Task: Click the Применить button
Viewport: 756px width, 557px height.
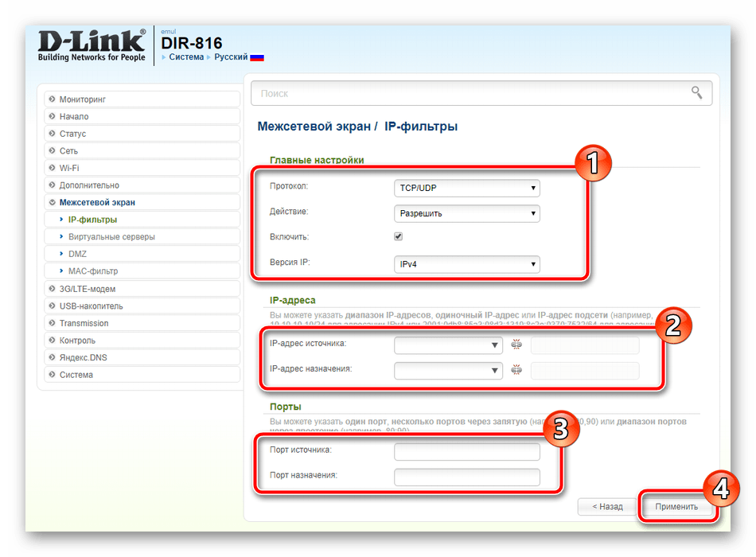Action: (x=676, y=506)
